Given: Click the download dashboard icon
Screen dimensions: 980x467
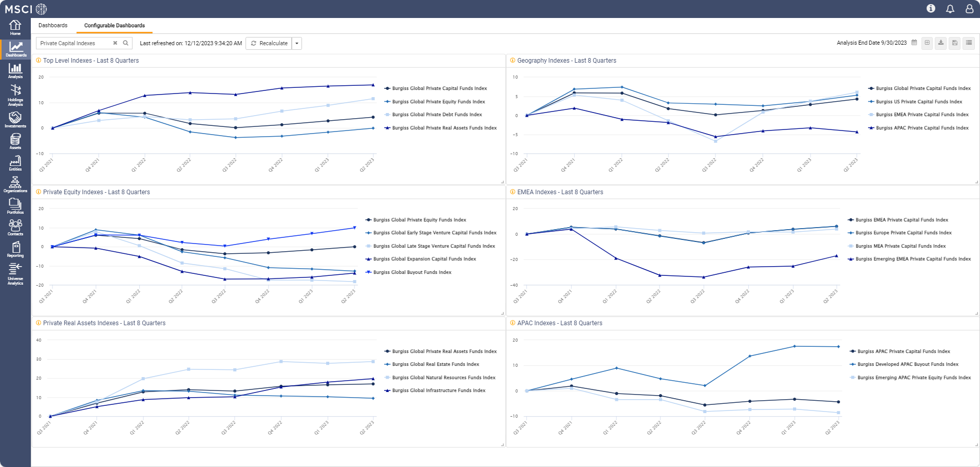Looking at the screenshot, I should (941, 43).
